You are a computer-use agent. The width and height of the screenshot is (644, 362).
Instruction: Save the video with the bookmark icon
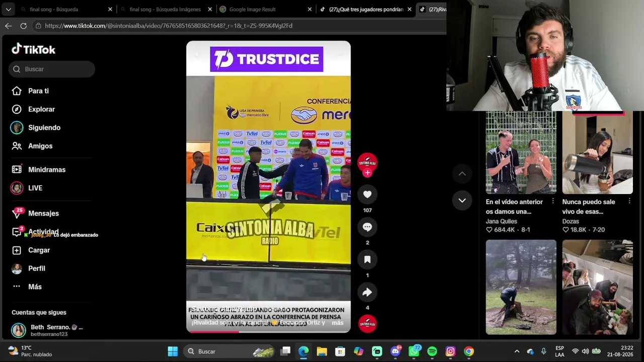pyautogui.click(x=367, y=259)
